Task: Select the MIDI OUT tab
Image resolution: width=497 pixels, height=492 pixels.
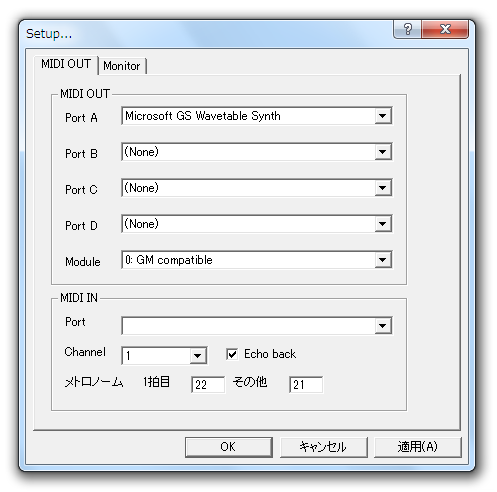Action: point(66,64)
